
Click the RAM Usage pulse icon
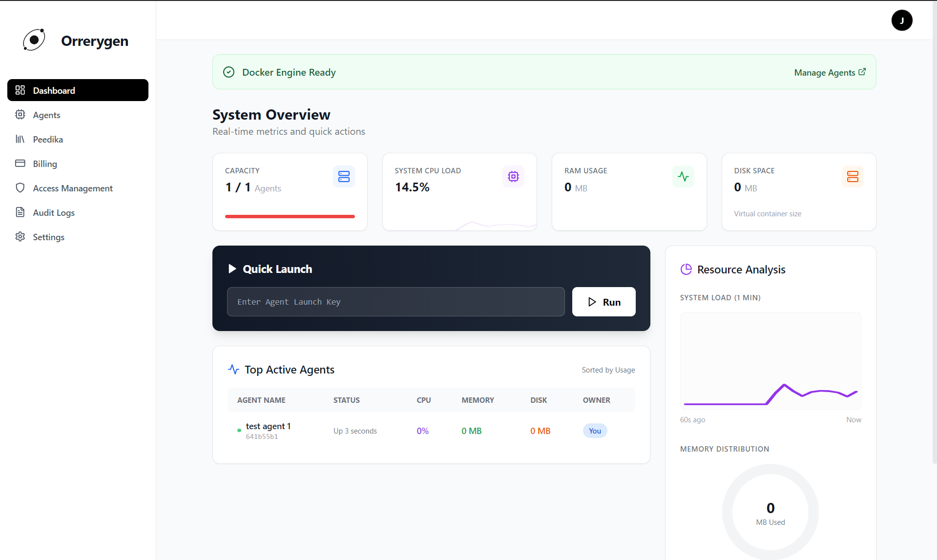683,176
